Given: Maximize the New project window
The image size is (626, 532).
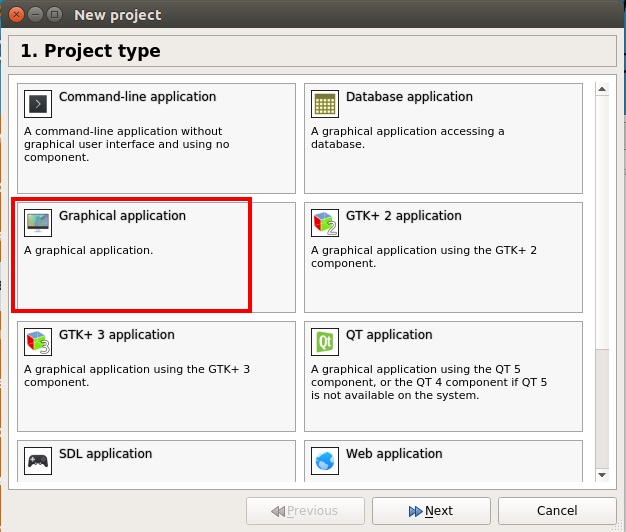Looking at the screenshot, I should point(55,15).
